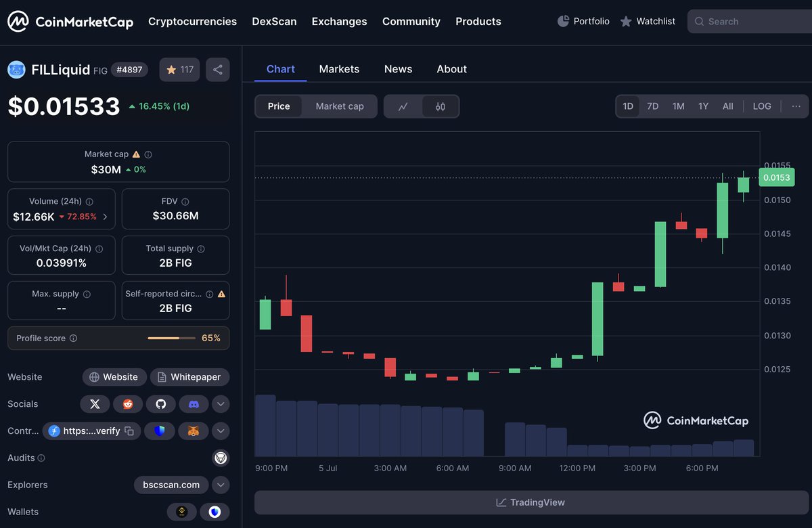
Task: Switch chart to Market cap view
Action: pos(340,106)
